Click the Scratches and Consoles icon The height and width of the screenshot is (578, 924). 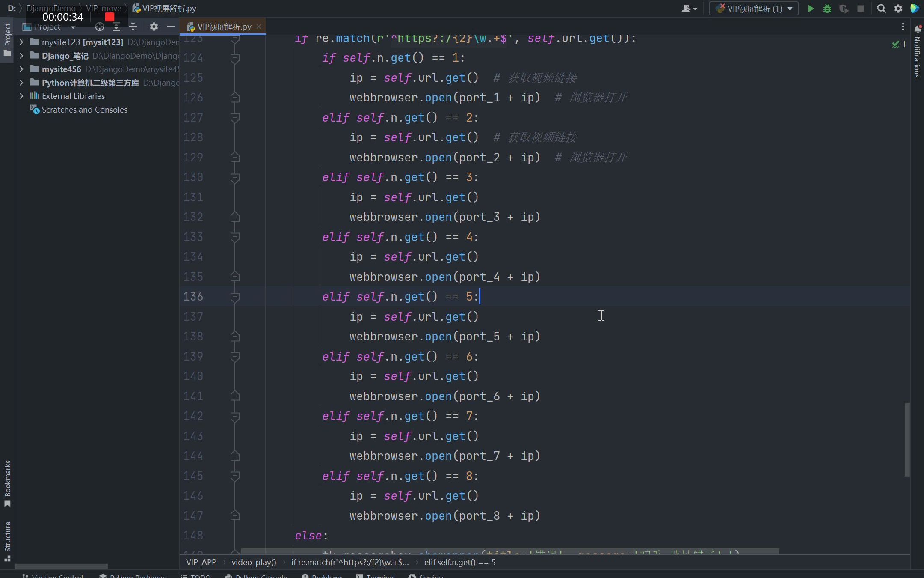coord(35,110)
